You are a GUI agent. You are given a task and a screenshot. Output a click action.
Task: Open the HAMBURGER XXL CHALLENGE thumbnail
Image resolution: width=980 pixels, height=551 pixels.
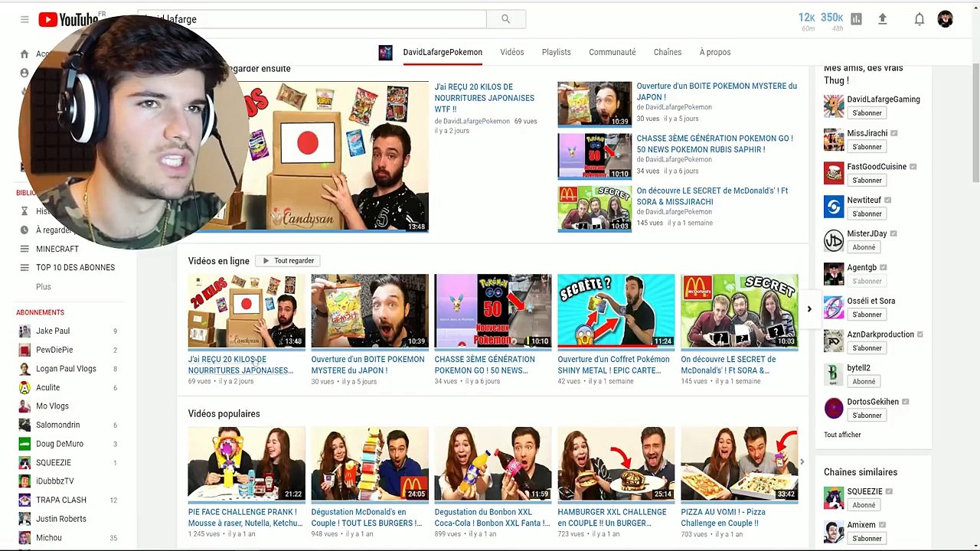616,464
